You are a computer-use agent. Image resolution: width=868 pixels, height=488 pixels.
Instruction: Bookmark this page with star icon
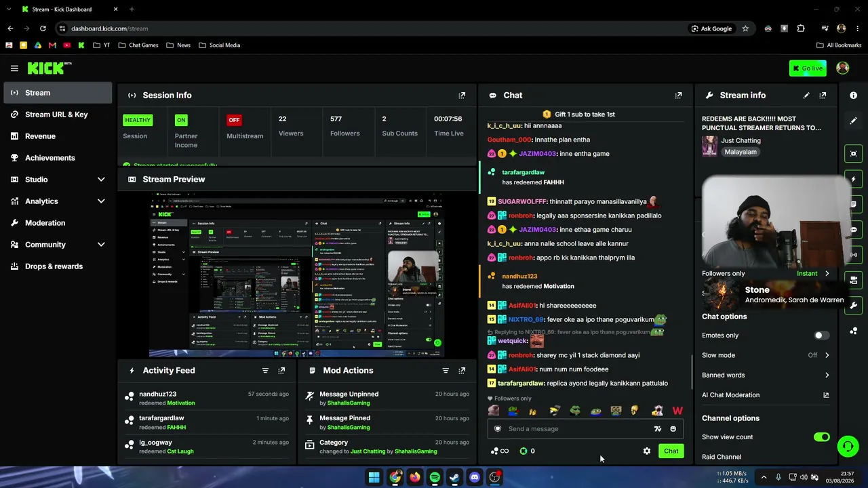pos(745,28)
